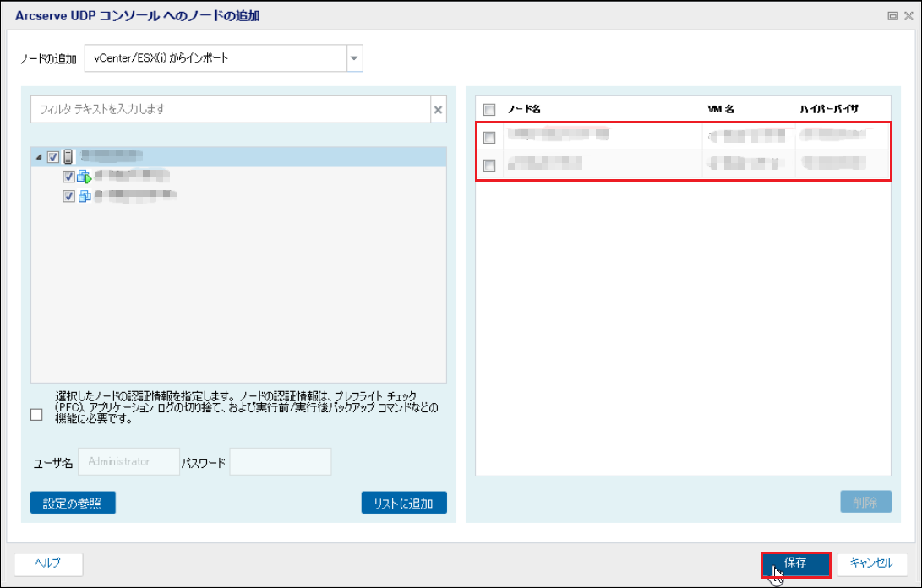Close the add-node dialog with the X
The width and height of the screenshot is (922, 588).
pos(908,16)
